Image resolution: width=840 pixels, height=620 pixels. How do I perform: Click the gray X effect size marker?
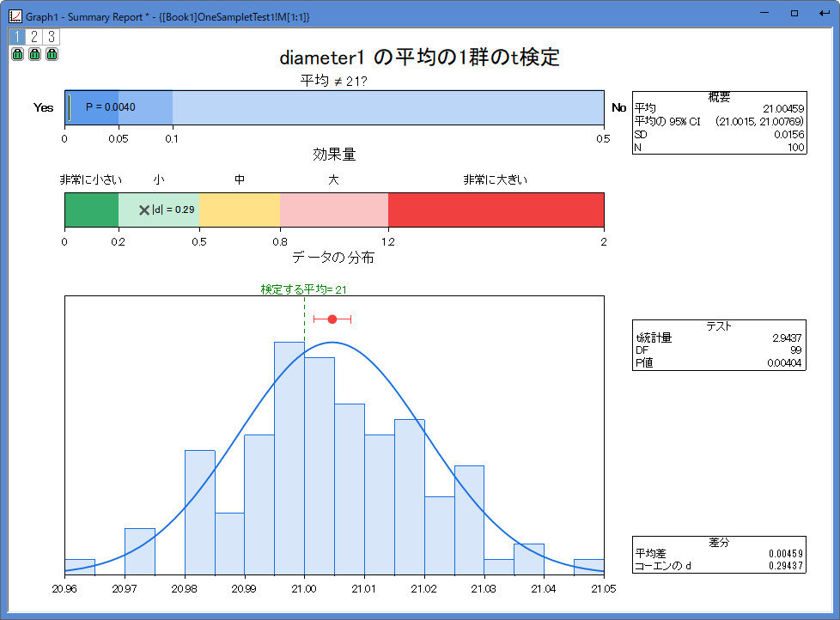(144, 210)
